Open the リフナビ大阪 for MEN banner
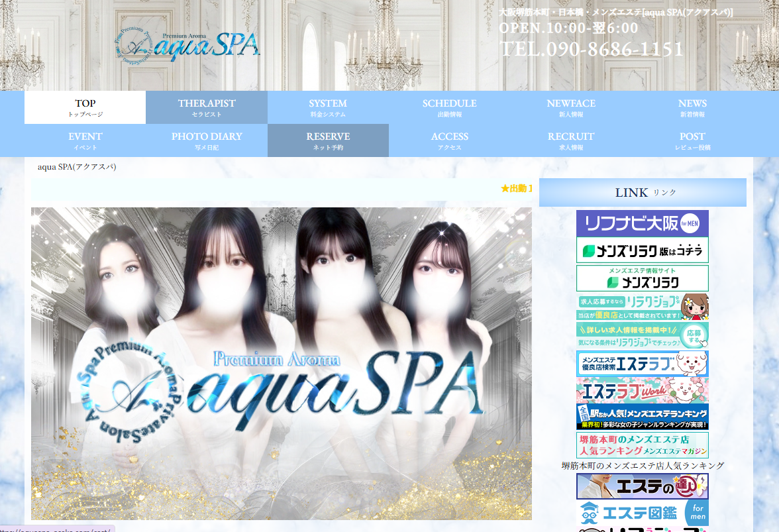 [643, 223]
